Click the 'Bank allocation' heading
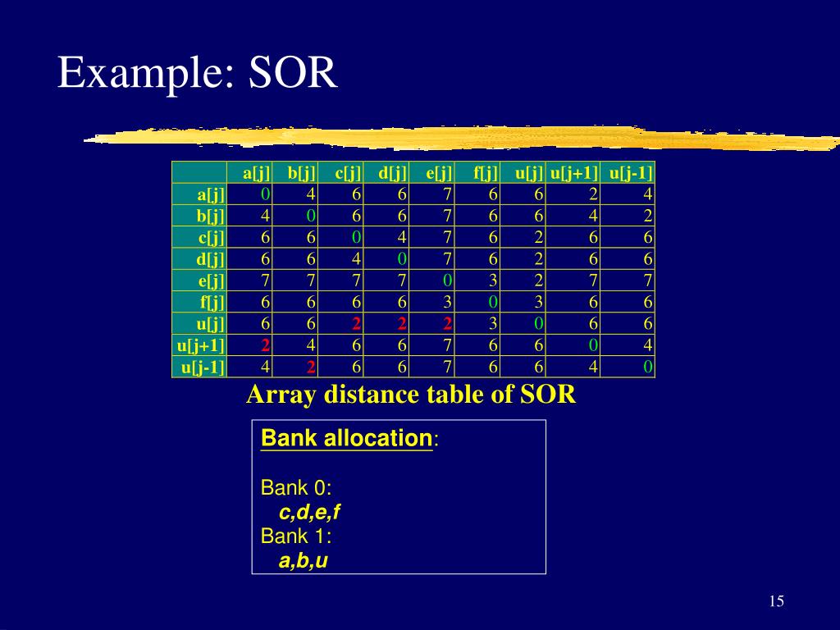The height and width of the screenshot is (630, 840). pos(346,438)
